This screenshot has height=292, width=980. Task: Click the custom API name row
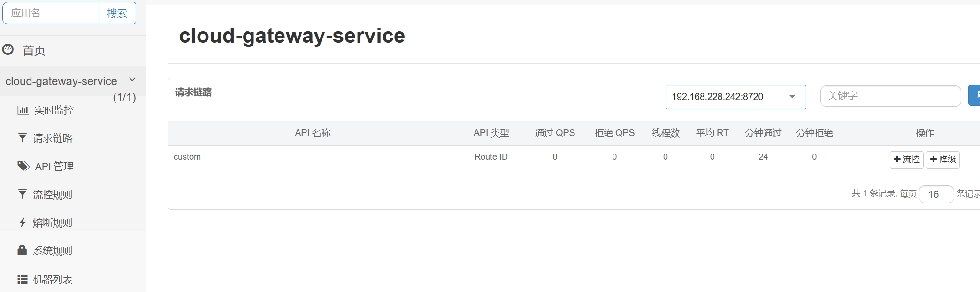click(187, 157)
